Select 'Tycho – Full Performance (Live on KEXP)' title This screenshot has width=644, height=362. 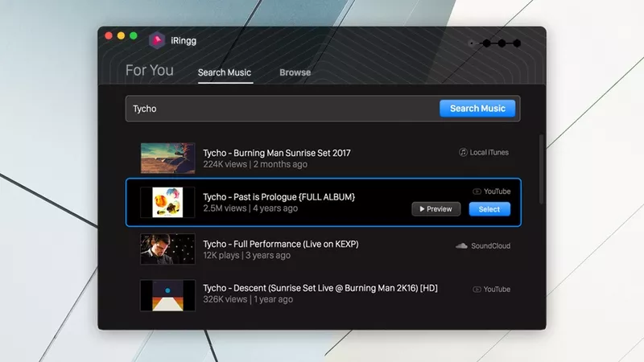(281, 245)
